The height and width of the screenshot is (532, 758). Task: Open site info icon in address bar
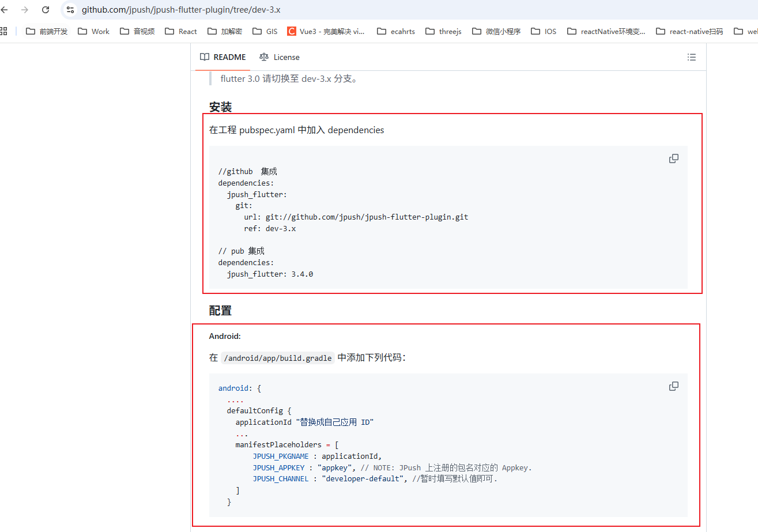coord(70,10)
